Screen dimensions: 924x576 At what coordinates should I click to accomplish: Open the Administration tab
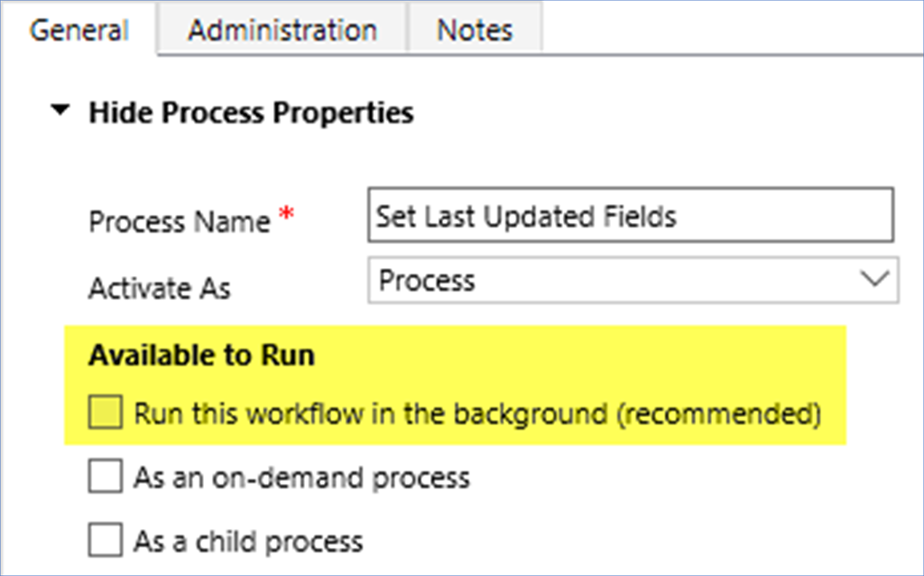(282, 30)
